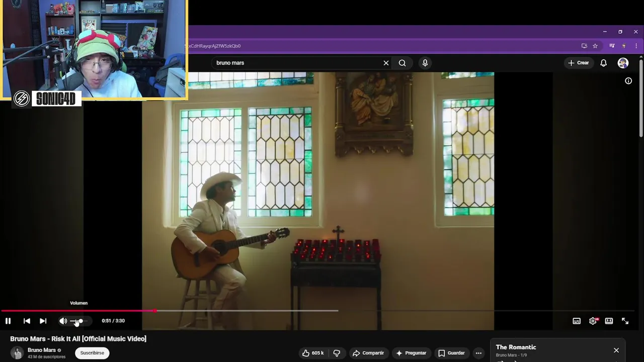644x362 pixels.
Task: Click the Compartir button
Action: [x=368, y=353]
